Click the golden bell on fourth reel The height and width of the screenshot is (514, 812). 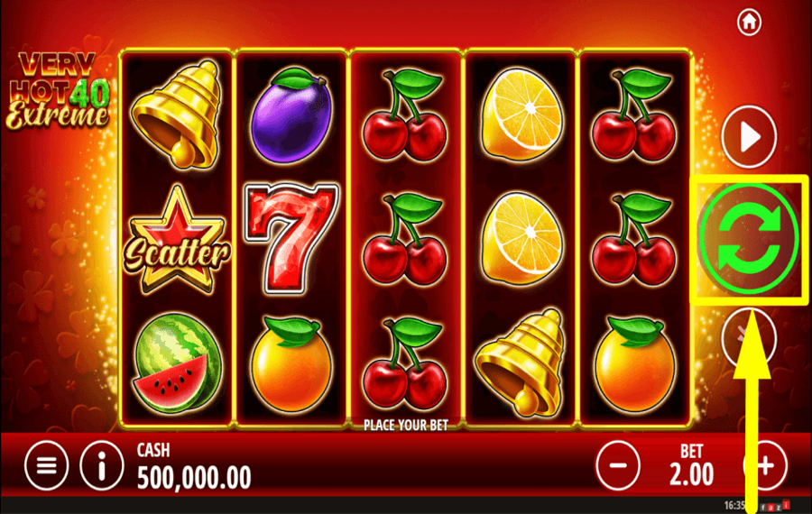point(521,363)
